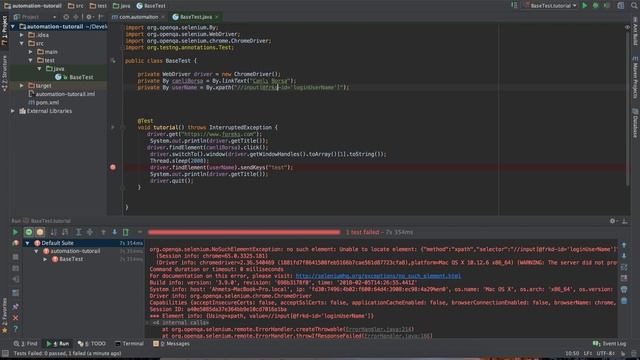640x360 pixels.
Task: Hide the Run tool window
Action: 624,221
